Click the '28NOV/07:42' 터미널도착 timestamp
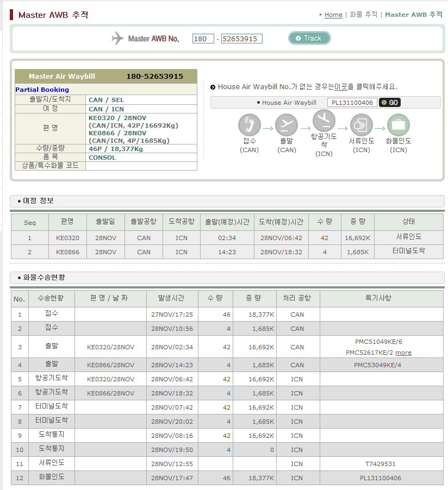The image size is (448, 490). pos(172,407)
